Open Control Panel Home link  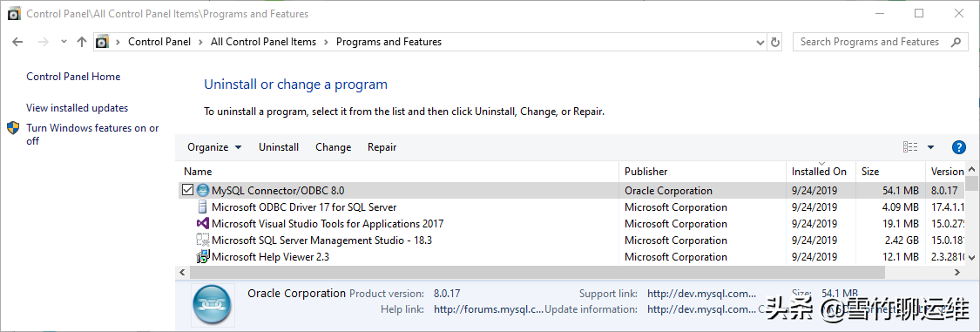(73, 77)
